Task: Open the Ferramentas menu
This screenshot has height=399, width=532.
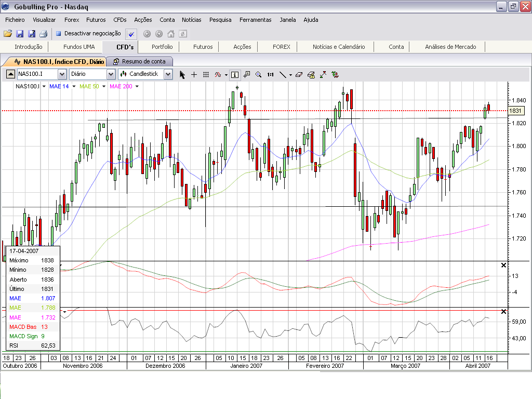Action: (255, 20)
